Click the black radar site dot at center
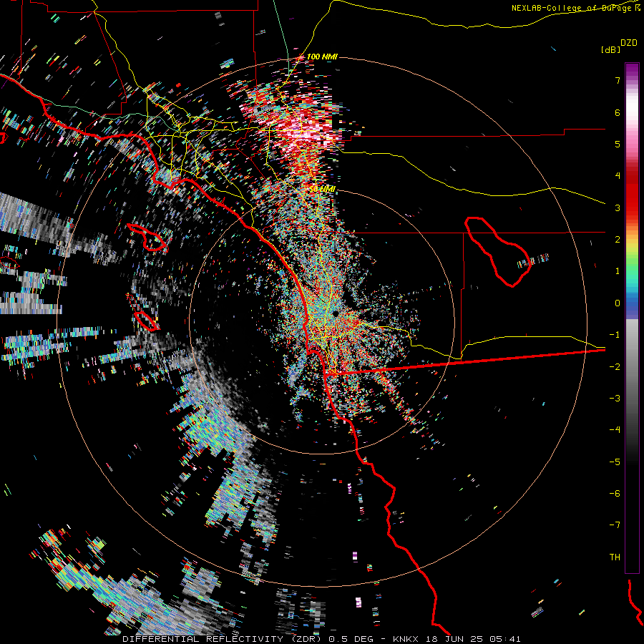 (x=336, y=314)
